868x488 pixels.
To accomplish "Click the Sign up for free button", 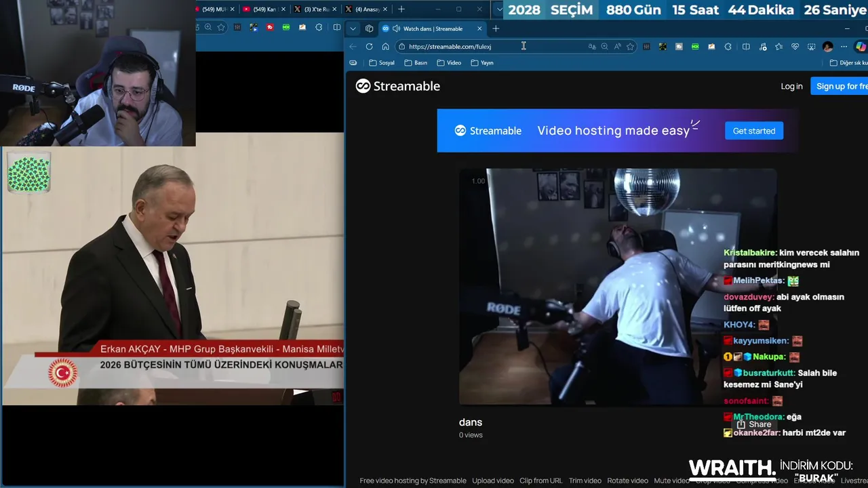I will (840, 86).
